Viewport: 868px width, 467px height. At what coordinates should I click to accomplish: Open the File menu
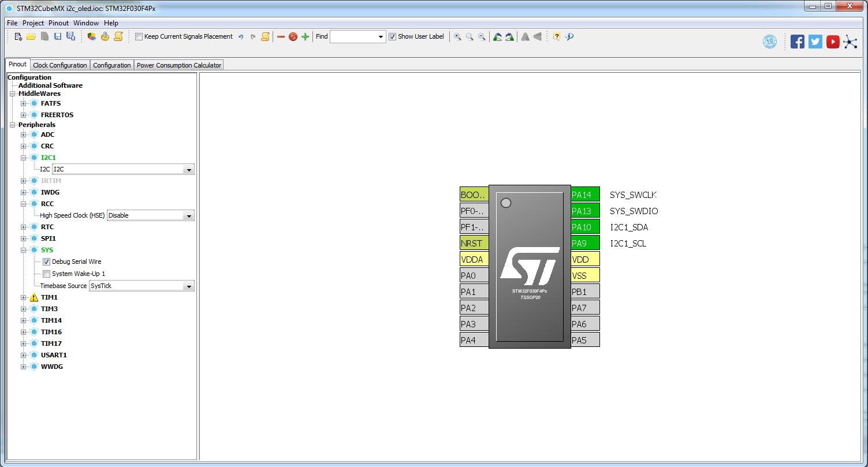12,23
